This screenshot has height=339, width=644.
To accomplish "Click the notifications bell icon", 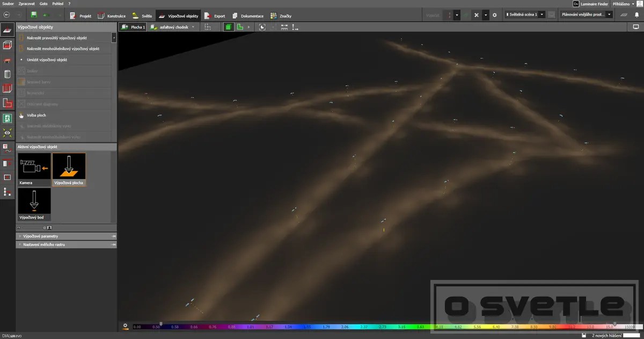I will coord(636,15).
